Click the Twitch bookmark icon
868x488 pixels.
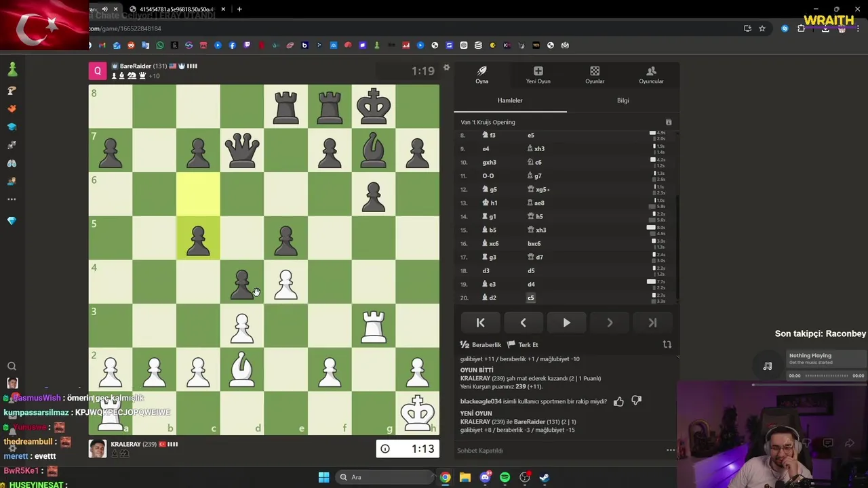tap(247, 45)
